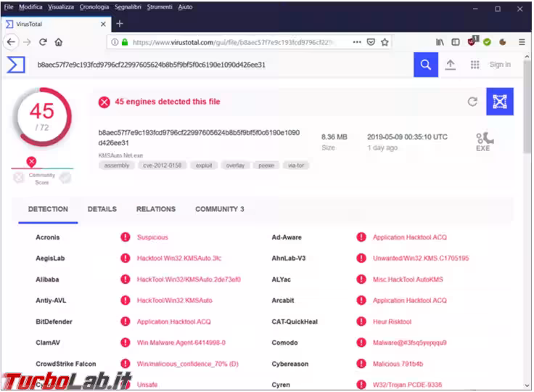Click the brown cookie extension icon
This screenshot has height=392, width=534.
click(x=503, y=42)
